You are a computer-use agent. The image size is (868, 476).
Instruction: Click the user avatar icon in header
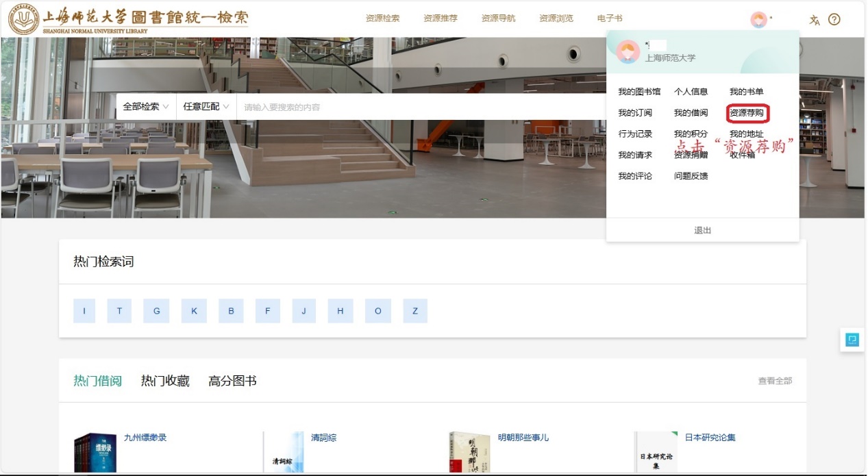point(758,19)
